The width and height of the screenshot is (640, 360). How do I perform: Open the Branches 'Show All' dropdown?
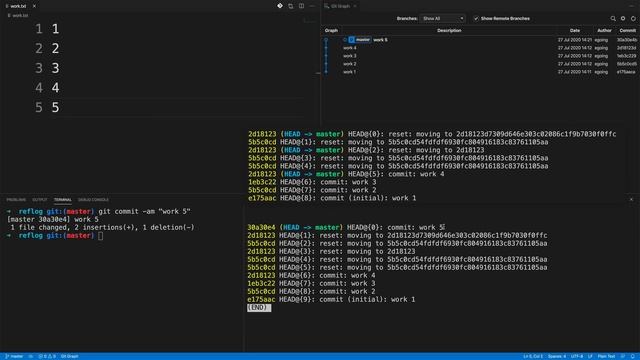pyautogui.click(x=442, y=18)
